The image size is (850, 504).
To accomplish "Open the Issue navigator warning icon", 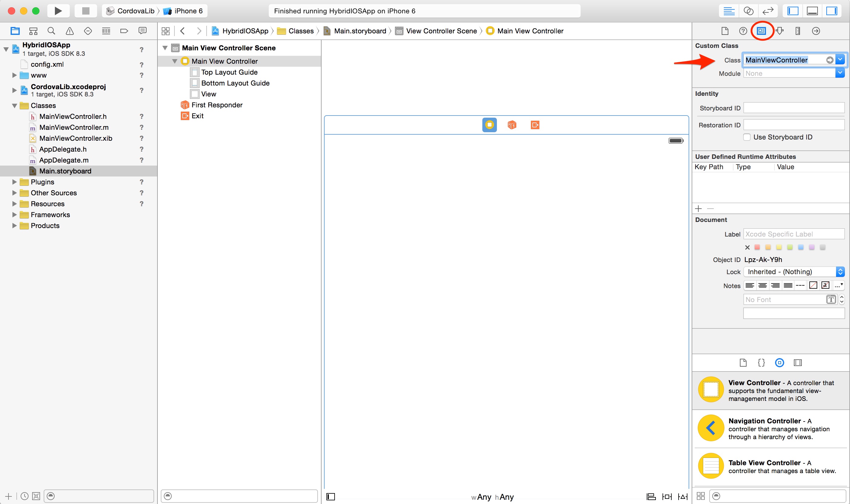I will coord(70,31).
